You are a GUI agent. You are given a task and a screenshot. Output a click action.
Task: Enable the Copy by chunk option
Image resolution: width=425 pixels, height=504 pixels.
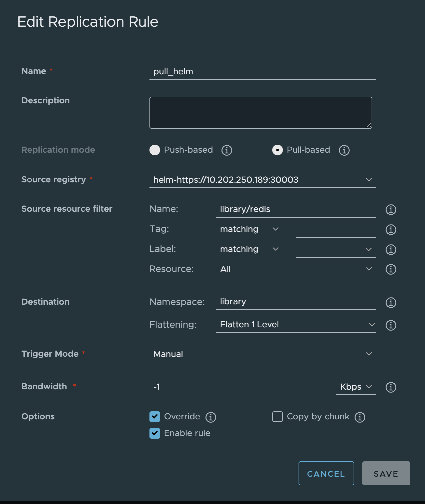[277, 417]
